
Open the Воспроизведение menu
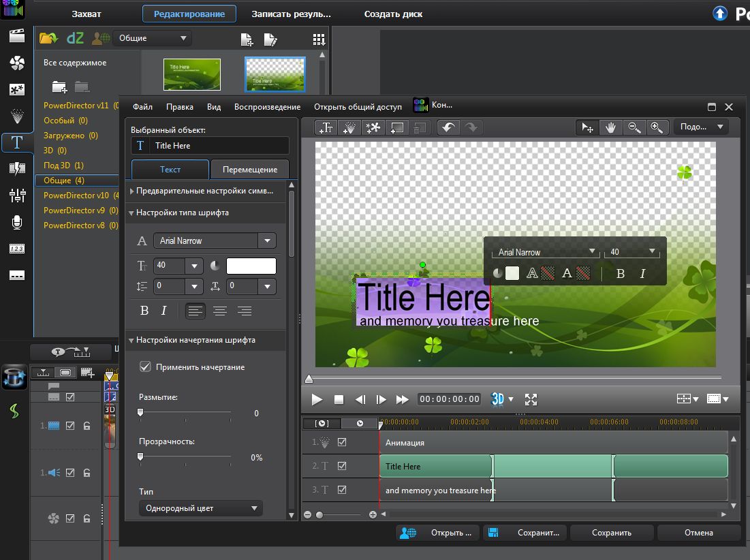click(x=267, y=107)
